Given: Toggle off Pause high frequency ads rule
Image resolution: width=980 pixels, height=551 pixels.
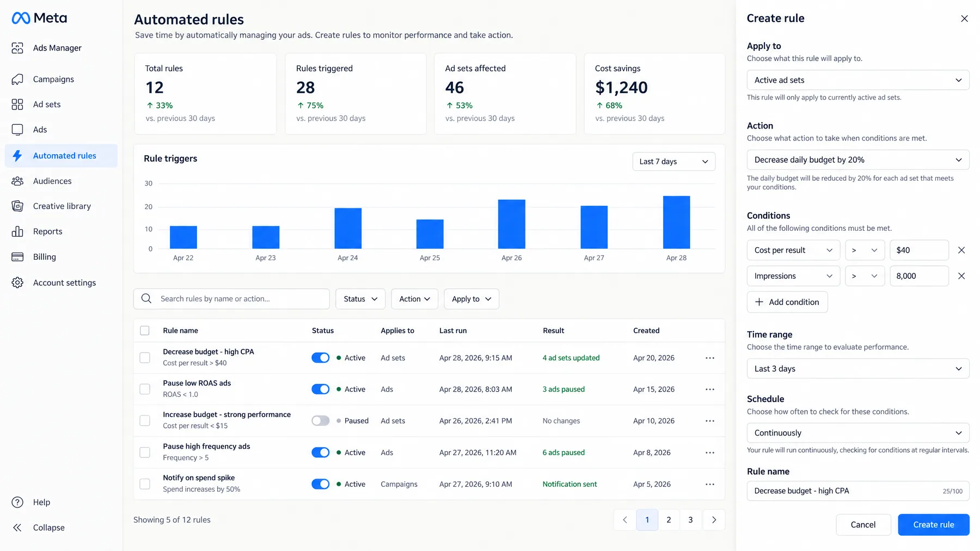Looking at the screenshot, I should click(321, 452).
